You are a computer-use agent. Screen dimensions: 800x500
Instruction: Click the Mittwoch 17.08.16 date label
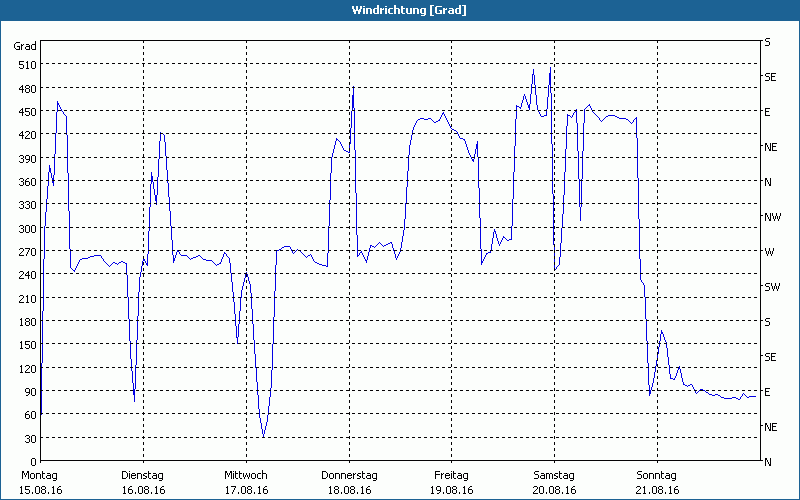coord(245,482)
